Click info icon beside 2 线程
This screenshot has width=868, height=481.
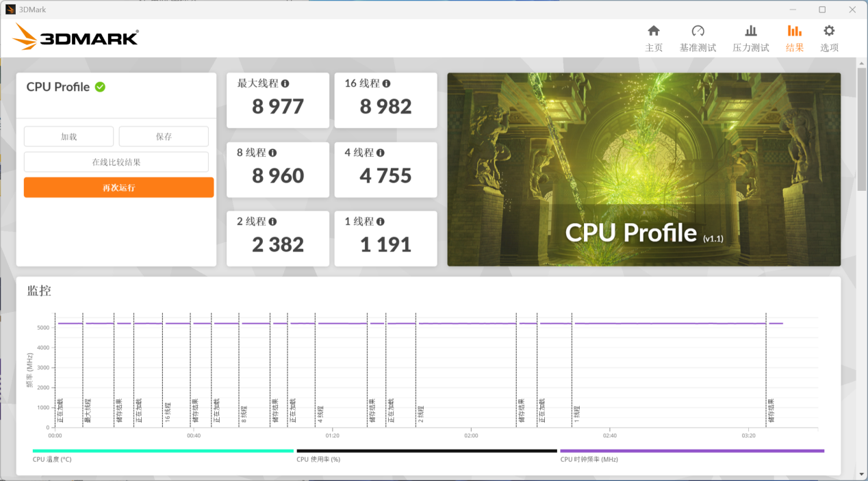272,222
